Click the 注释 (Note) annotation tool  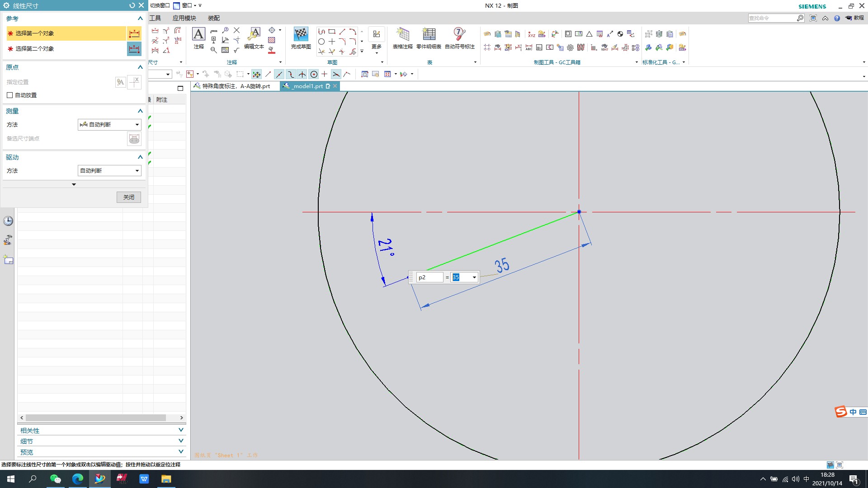click(x=198, y=38)
